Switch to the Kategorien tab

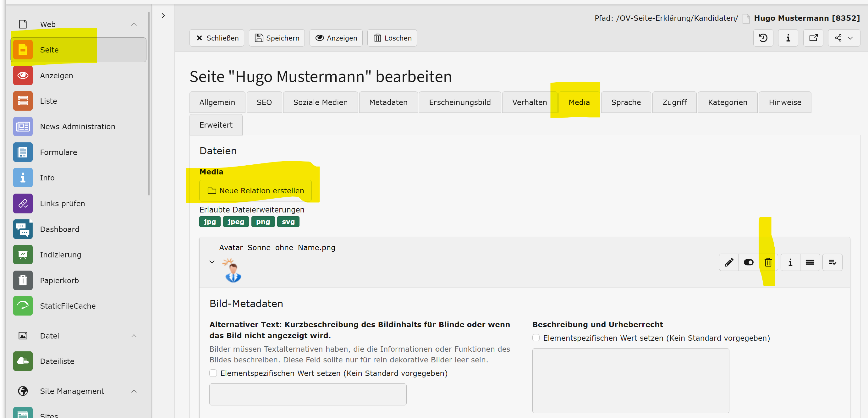pyautogui.click(x=728, y=102)
